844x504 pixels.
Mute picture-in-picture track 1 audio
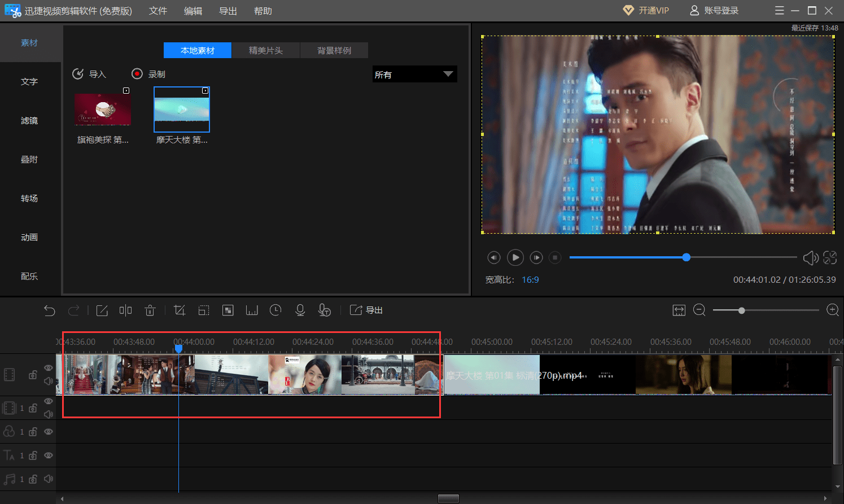(x=49, y=414)
